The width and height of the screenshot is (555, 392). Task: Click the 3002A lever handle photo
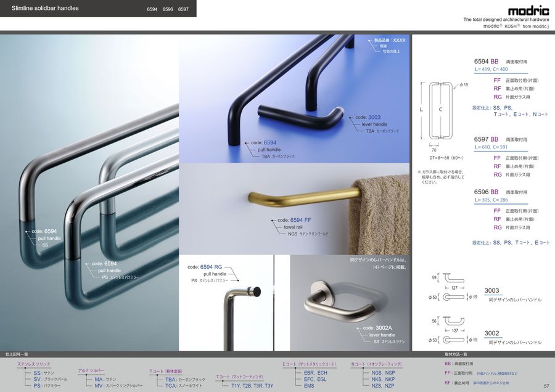[339, 303]
